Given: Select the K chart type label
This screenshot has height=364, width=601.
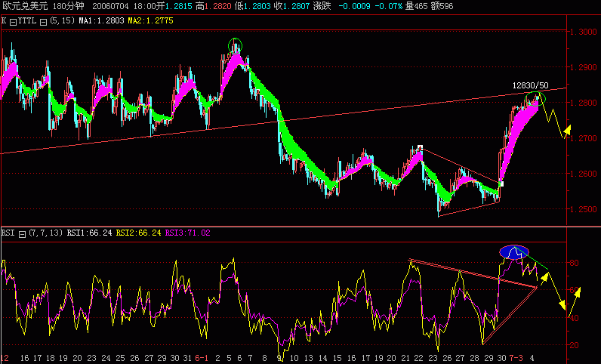Looking at the screenshot, I should click(x=4, y=21).
